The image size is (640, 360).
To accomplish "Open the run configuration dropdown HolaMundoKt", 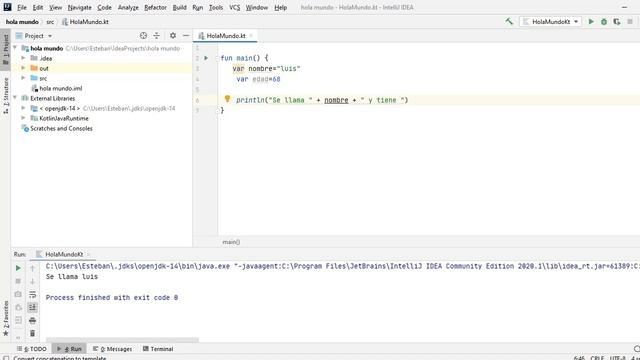I will click(550, 22).
